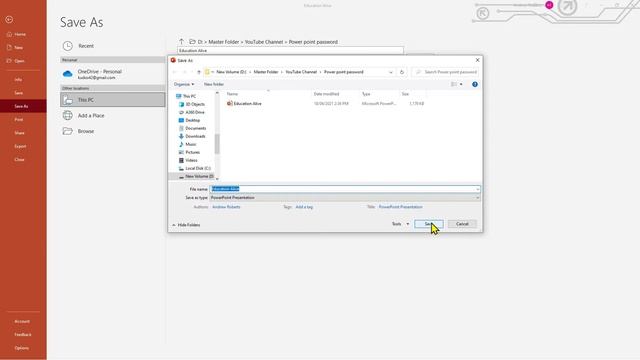
Task: Open Feedback in backstage sidebar
Action: pyautogui.click(x=23, y=335)
